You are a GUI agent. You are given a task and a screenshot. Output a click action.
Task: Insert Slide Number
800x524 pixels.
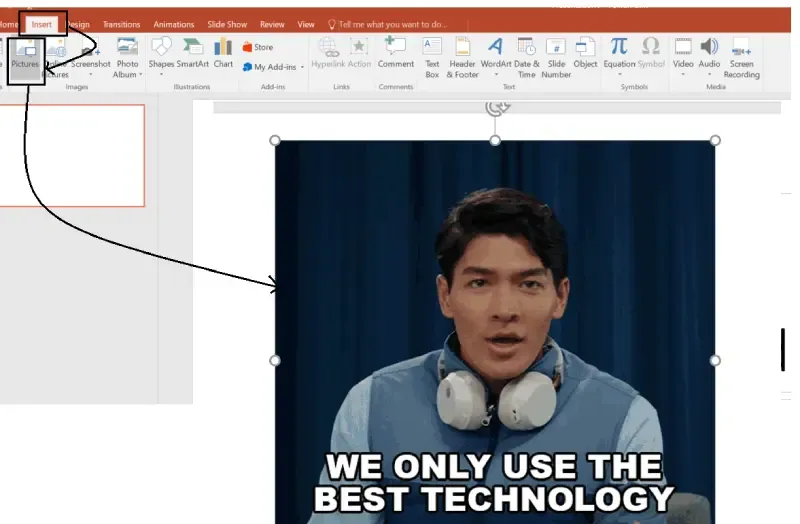point(556,58)
